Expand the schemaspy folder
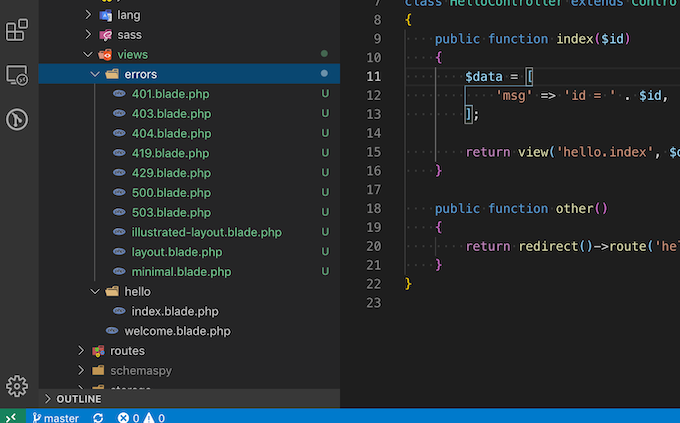 81,370
